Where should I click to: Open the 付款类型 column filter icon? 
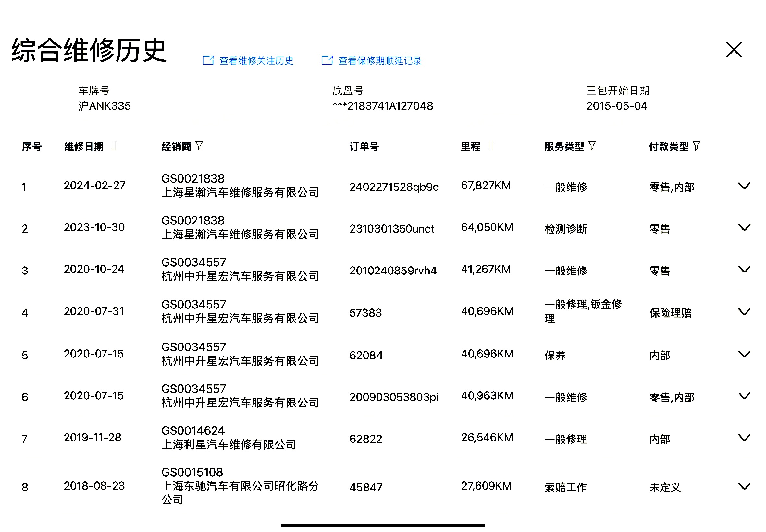pyautogui.click(x=696, y=146)
